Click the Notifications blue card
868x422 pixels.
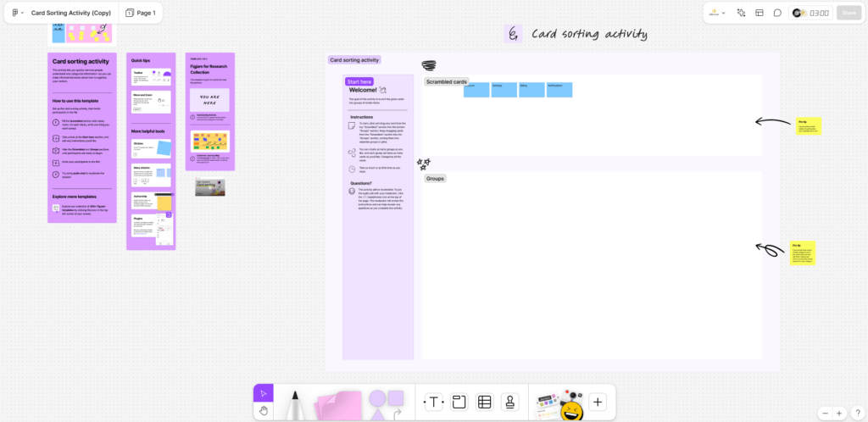(x=559, y=90)
